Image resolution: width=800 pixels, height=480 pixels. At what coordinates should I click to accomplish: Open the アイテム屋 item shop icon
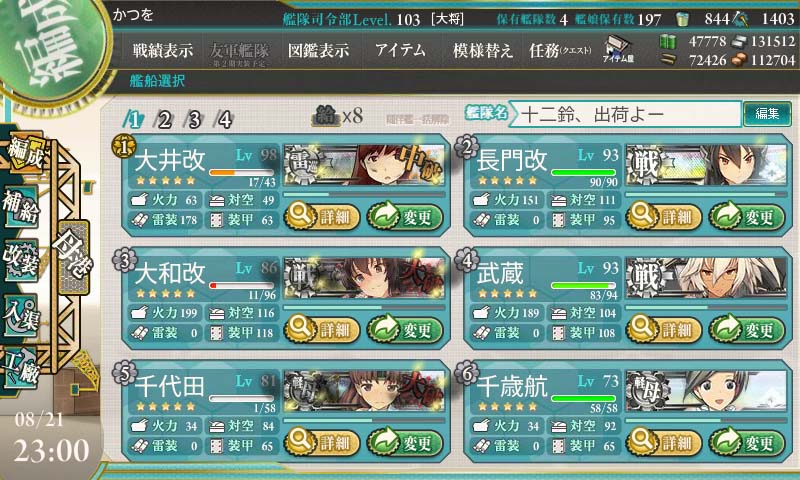point(618,50)
